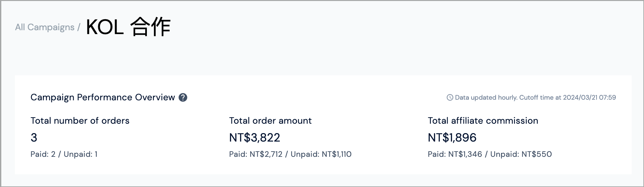The width and height of the screenshot is (644, 187).
Task: Click Paid: 2 / Unpaid: 1 text
Action: tap(64, 154)
